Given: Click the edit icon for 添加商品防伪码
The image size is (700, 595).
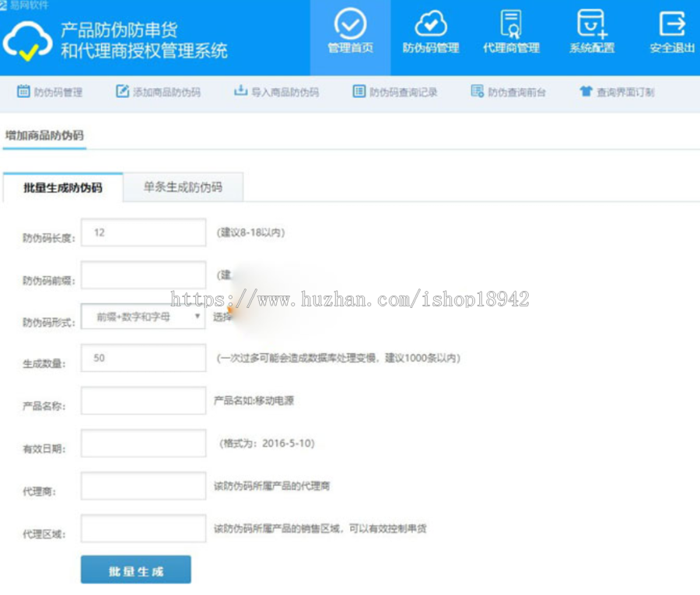Looking at the screenshot, I should click(122, 91).
